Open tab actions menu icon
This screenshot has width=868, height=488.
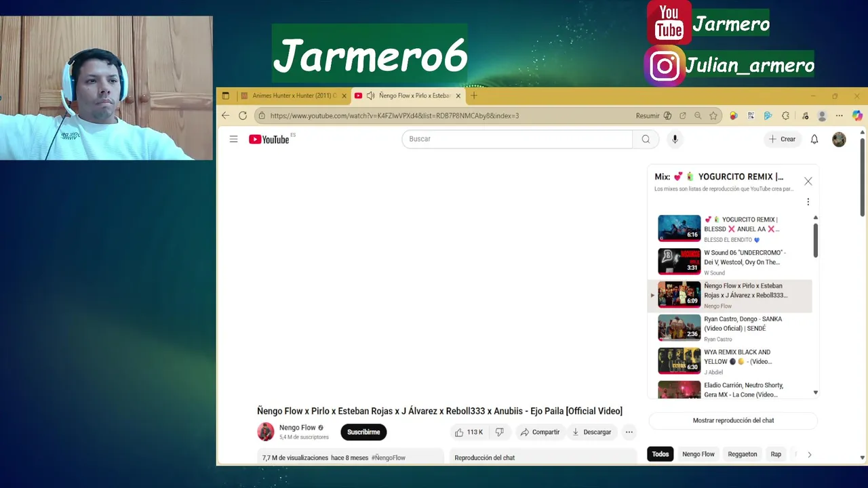click(x=226, y=96)
